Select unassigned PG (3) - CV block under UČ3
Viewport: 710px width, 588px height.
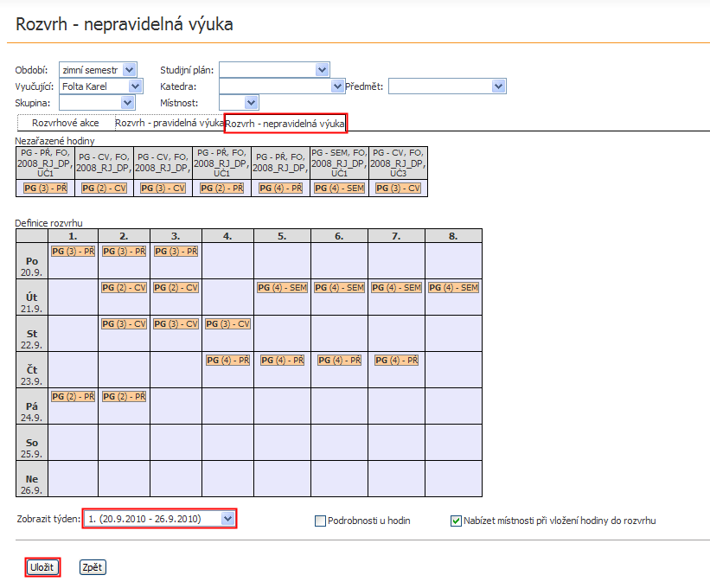point(399,189)
